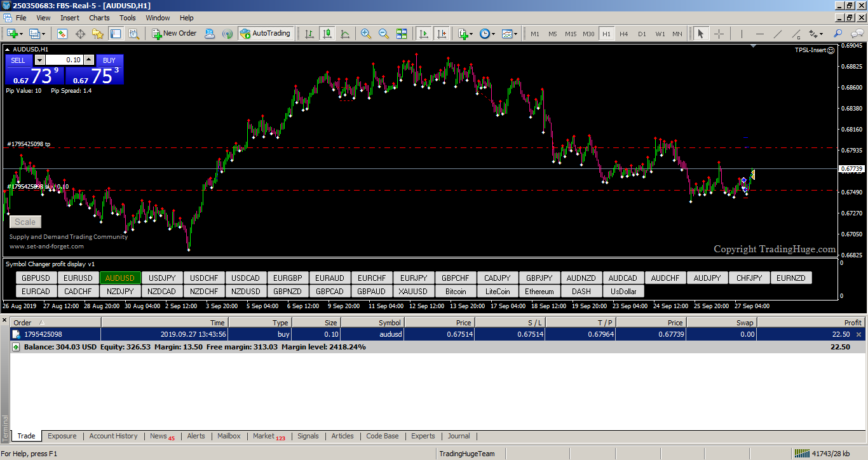This screenshot has width=868, height=460.
Task: Select order row 1795425098
Action: pyautogui.click(x=437, y=334)
